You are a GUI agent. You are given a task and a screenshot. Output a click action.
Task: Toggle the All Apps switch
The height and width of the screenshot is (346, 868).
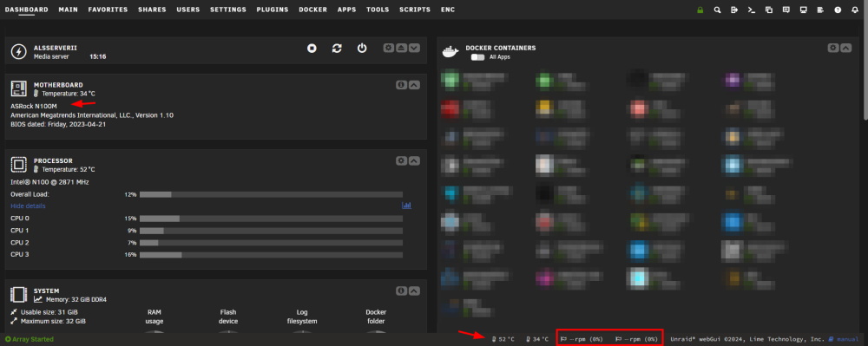tap(477, 57)
